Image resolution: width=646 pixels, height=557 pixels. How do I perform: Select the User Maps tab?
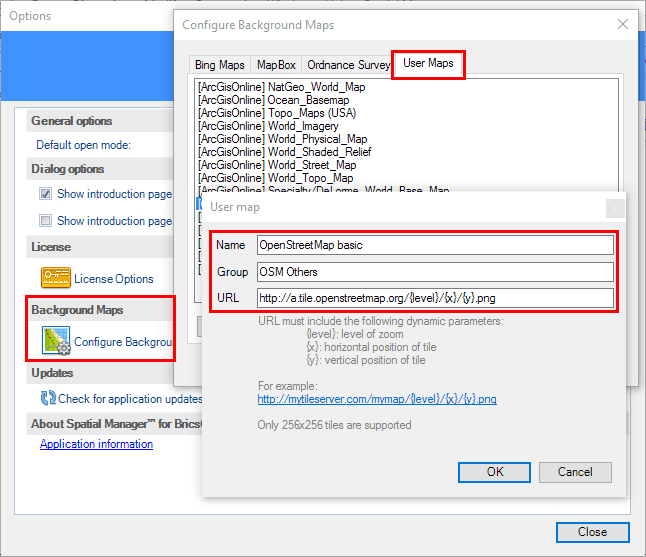click(x=428, y=63)
